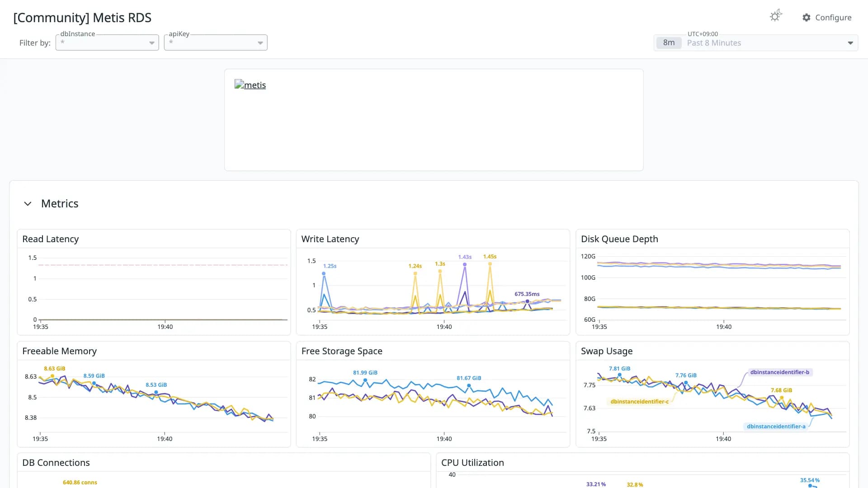Open the metis image link
Viewport: 868px width, 488px height.
[x=250, y=85]
